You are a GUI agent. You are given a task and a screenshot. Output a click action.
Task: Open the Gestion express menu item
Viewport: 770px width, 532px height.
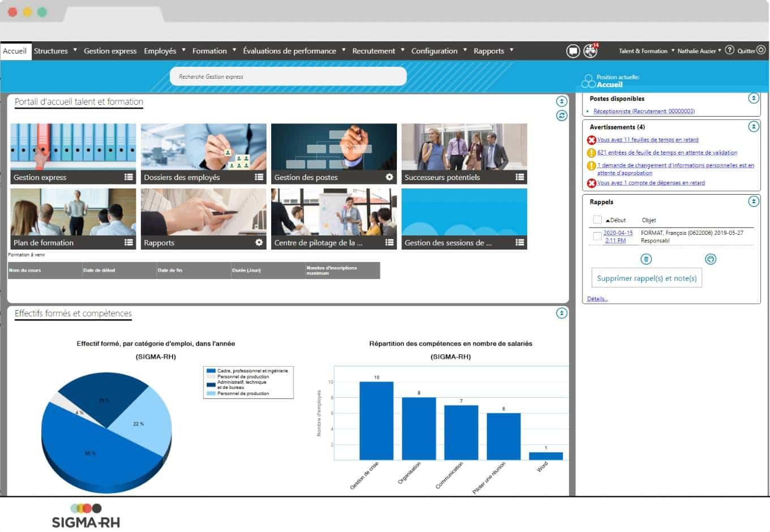[x=110, y=51]
